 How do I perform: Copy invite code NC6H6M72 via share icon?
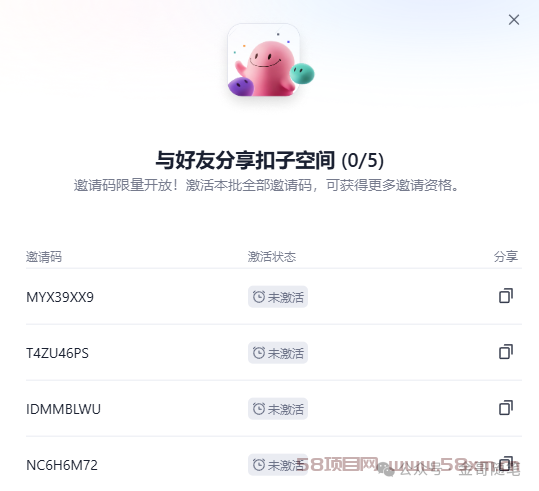pos(506,464)
